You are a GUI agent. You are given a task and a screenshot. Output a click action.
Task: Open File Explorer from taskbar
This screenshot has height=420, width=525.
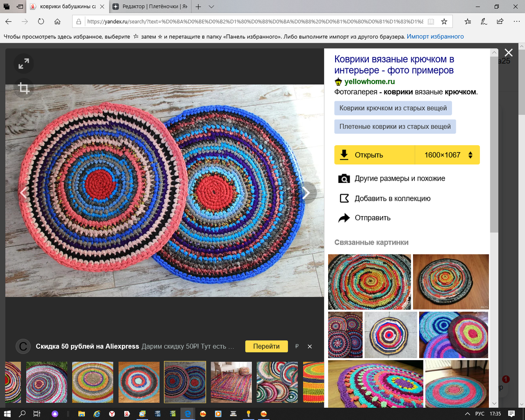coord(81,413)
